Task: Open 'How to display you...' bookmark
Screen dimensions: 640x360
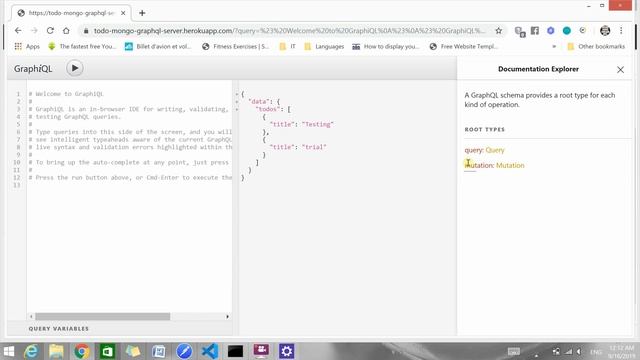Action: click(x=386, y=47)
